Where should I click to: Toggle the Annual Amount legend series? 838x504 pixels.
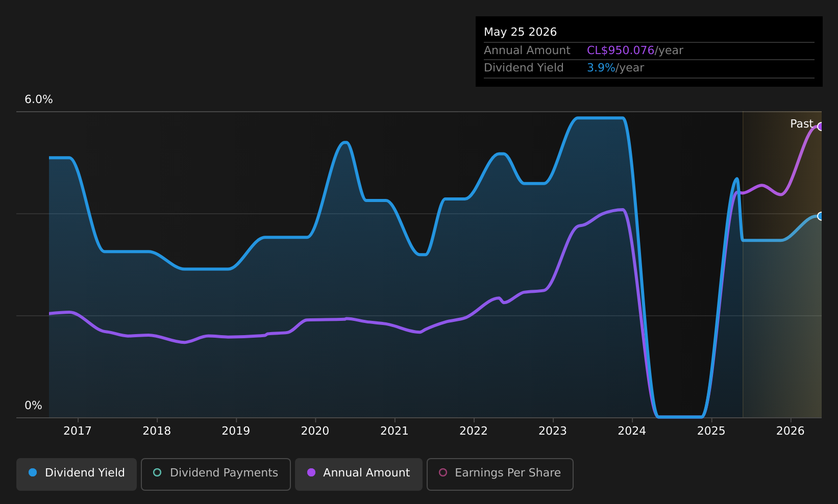(x=358, y=474)
